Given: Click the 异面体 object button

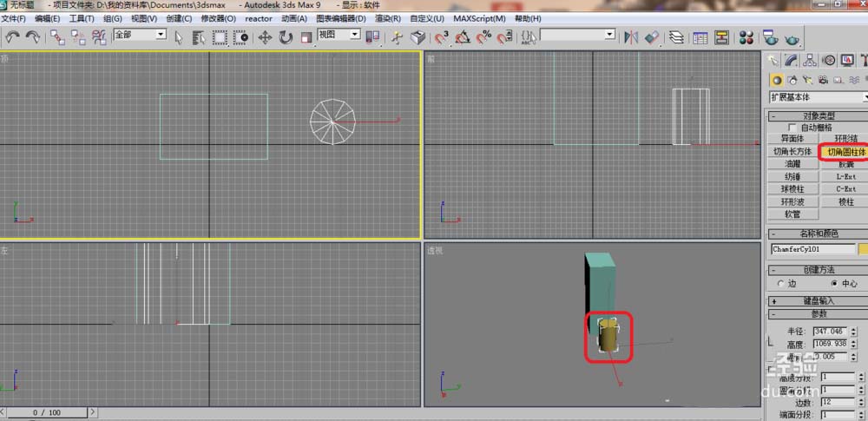Looking at the screenshot, I should (x=792, y=139).
